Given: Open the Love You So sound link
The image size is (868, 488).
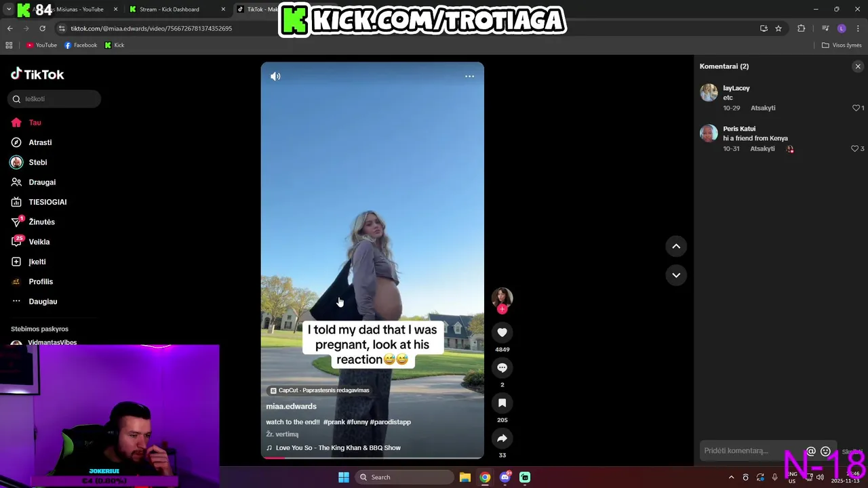Looking at the screenshot, I should 338,448.
